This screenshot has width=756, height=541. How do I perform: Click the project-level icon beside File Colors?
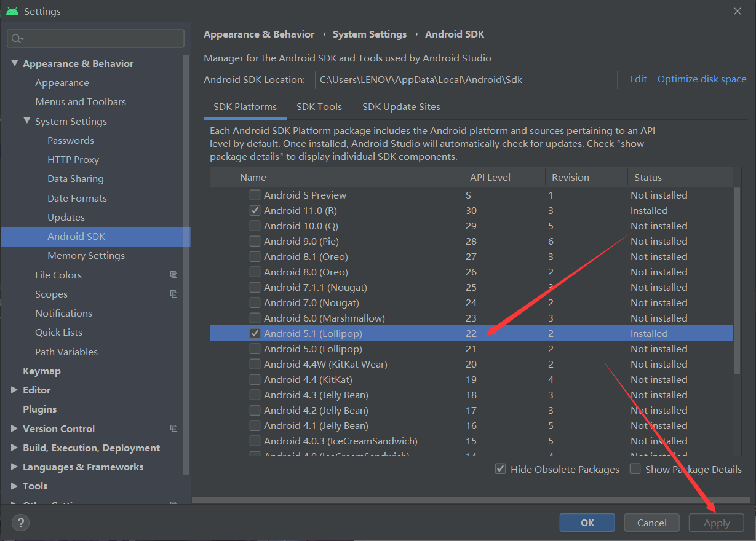pyautogui.click(x=174, y=275)
